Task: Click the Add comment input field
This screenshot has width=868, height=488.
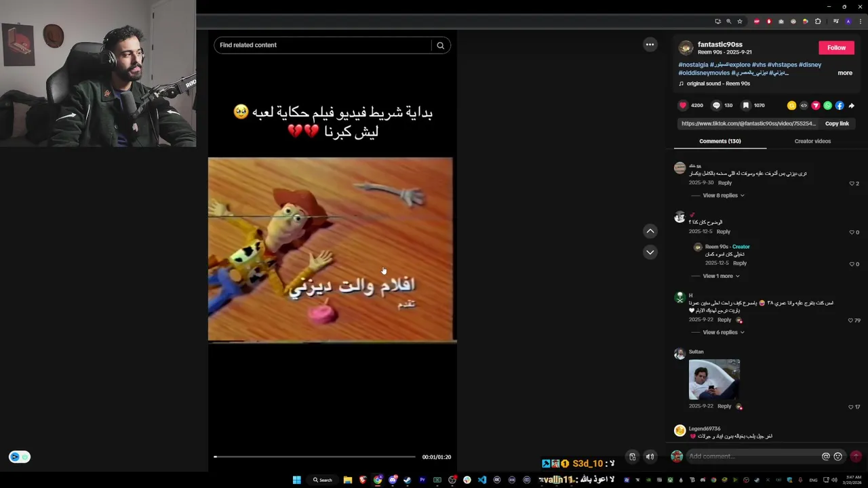Action: pos(753,457)
